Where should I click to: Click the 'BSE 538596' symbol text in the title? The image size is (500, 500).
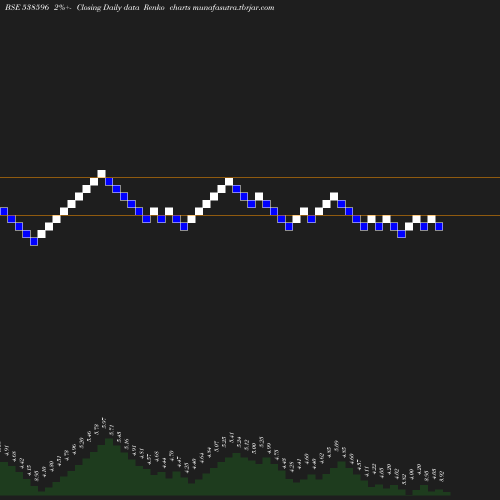click(27, 7)
